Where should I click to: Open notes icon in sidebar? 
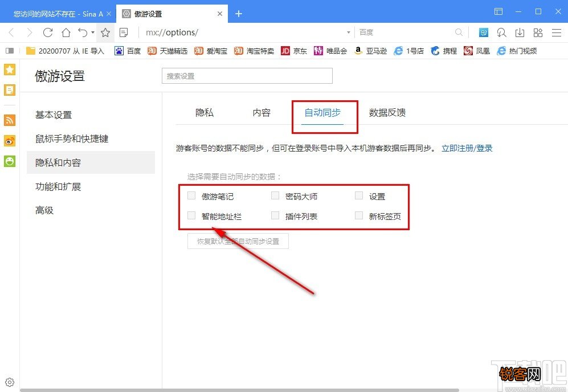tap(10, 90)
